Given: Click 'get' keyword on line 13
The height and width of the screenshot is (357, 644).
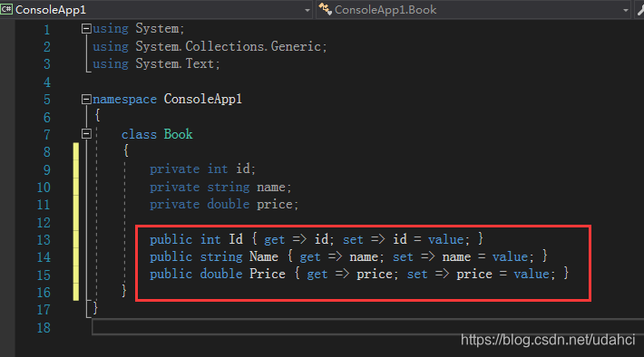Looking at the screenshot, I should (274, 239).
